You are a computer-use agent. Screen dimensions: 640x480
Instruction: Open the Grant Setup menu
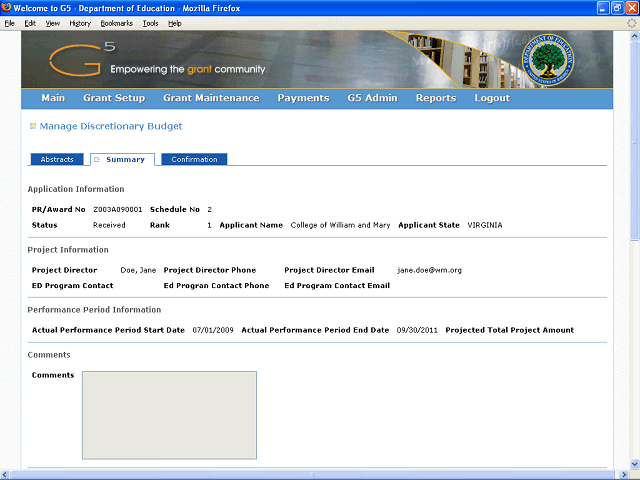click(114, 98)
